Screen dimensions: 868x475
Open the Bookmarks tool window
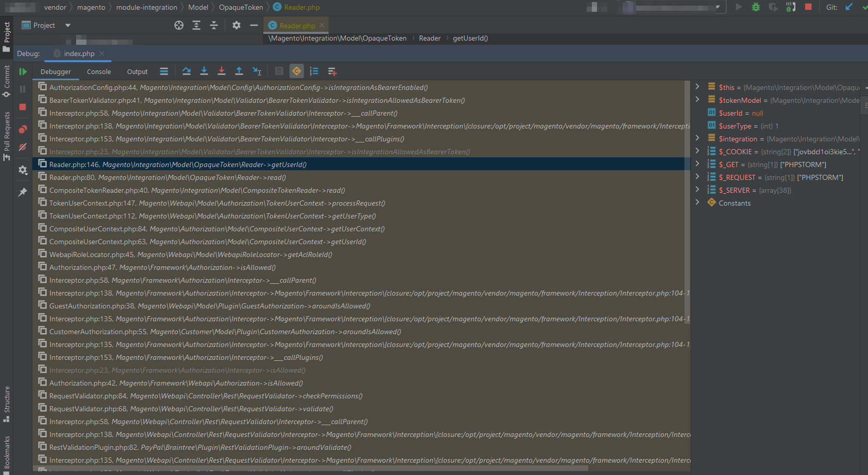point(7,455)
